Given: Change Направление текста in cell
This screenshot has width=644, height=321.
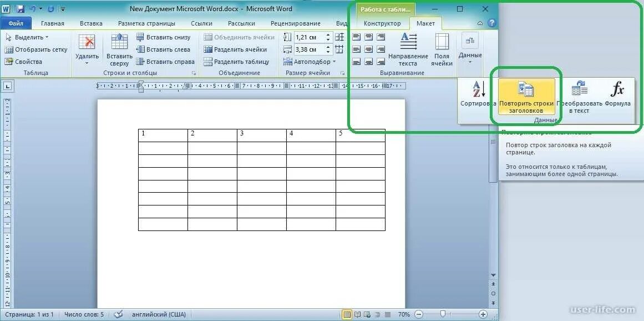Looking at the screenshot, I should pos(408,49).
